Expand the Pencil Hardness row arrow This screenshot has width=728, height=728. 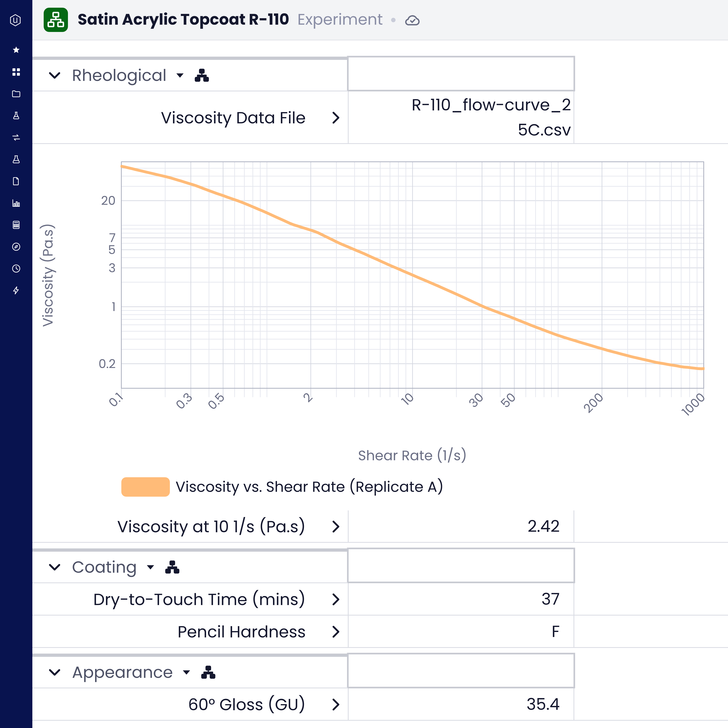(x=336, y=632)
